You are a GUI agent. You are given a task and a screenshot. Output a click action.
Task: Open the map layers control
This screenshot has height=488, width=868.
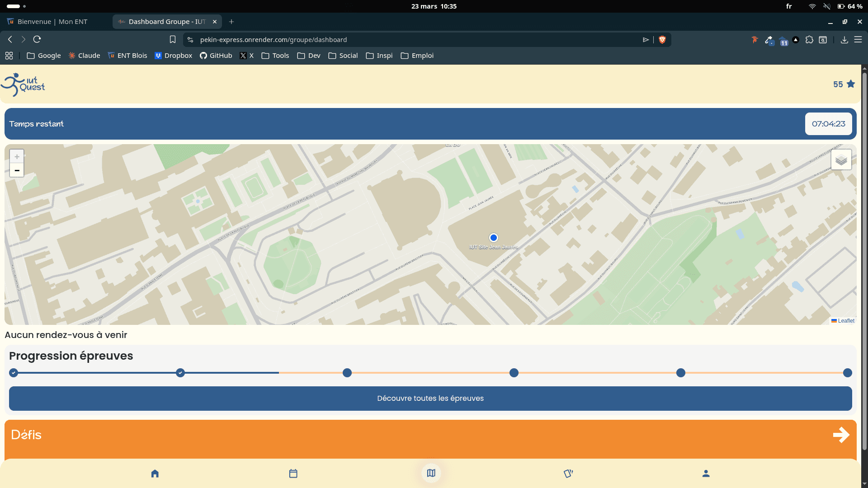coord(841,160)
